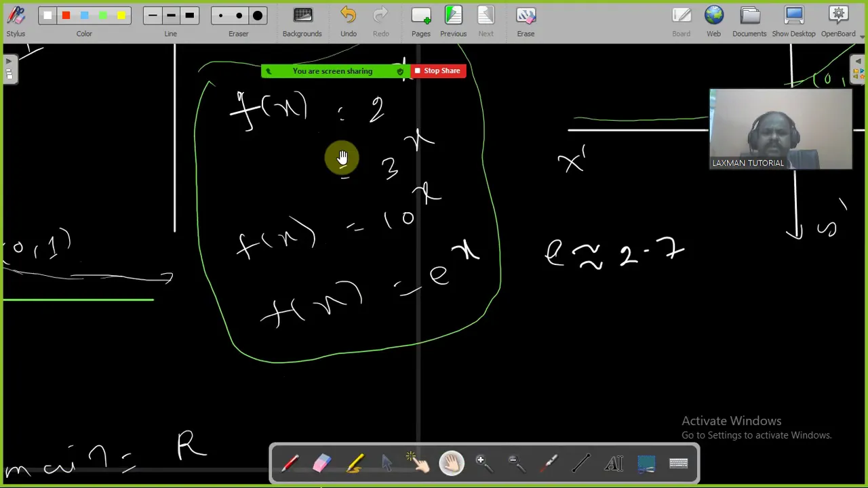Switch to Board mode
The image size is (868, 488).
(681, 21)
